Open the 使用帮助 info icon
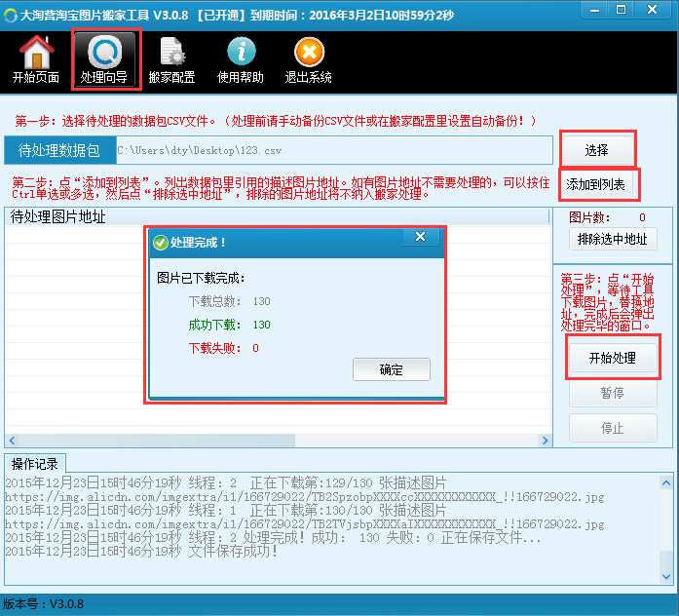The width and height of the screenshot is (679, 616). click(241, 59)
